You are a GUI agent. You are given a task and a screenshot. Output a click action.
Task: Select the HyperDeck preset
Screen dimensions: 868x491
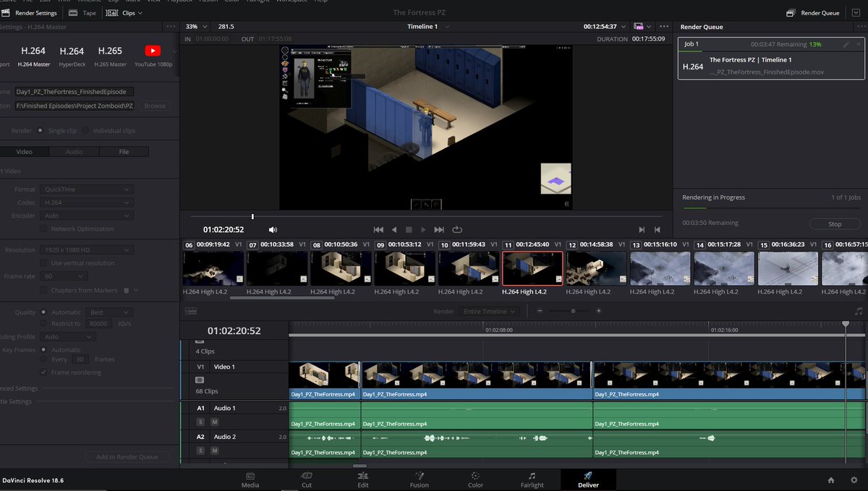click(x=72, y=56)
